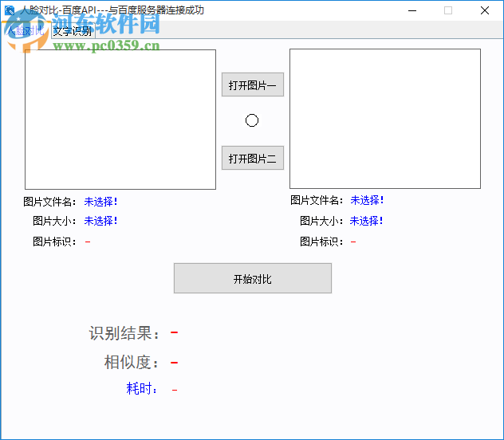
Task: Switch to the 文字识别 tab
Action: (73, 31)
